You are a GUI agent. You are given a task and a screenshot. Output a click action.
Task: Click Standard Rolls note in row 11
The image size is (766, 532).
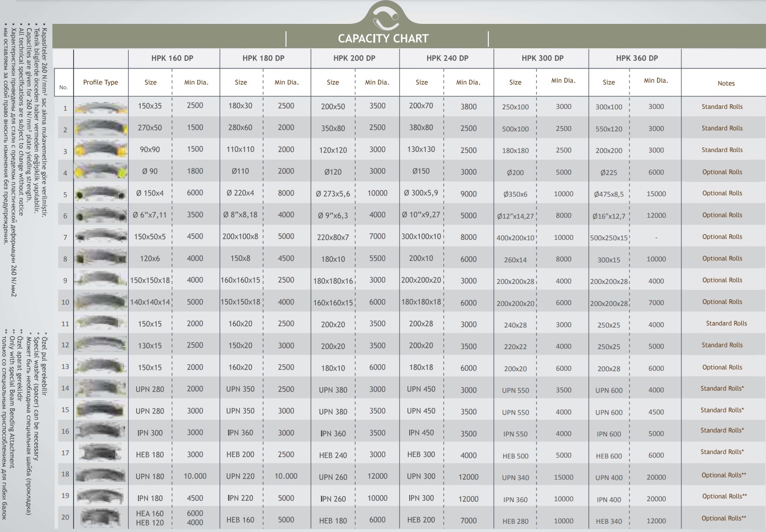[726, 323]
